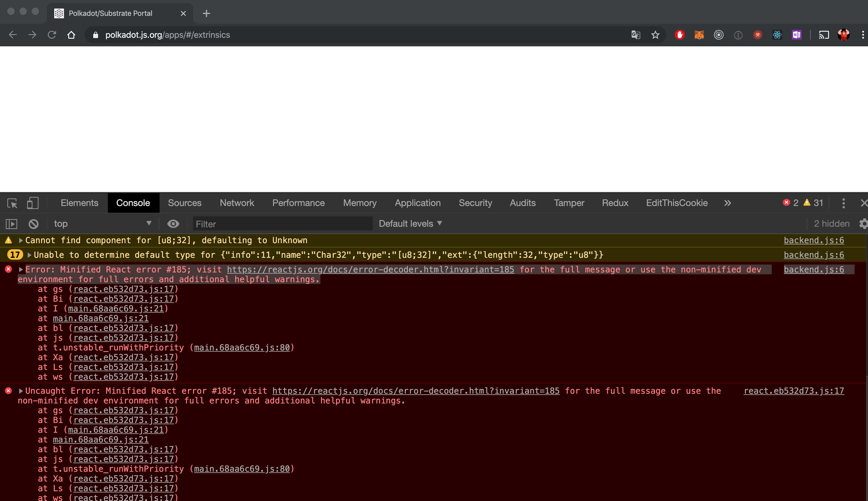The image size is (868, 501).
Task: Open the Default levels dropdown
Action: coord(410,224)
